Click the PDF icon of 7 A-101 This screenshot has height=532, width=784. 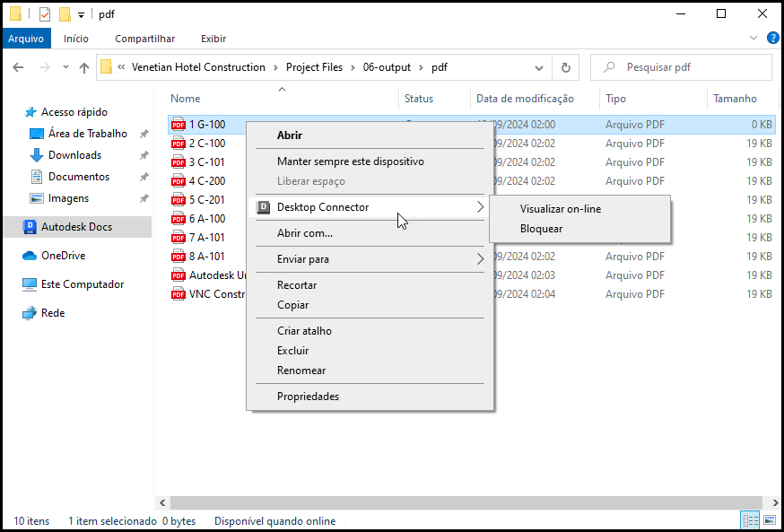178,238
